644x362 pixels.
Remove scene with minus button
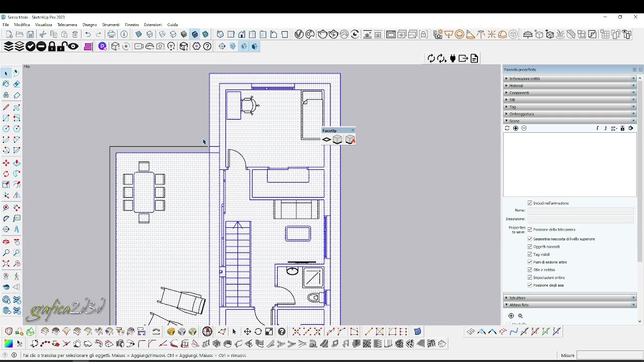(x=524, y=128)
